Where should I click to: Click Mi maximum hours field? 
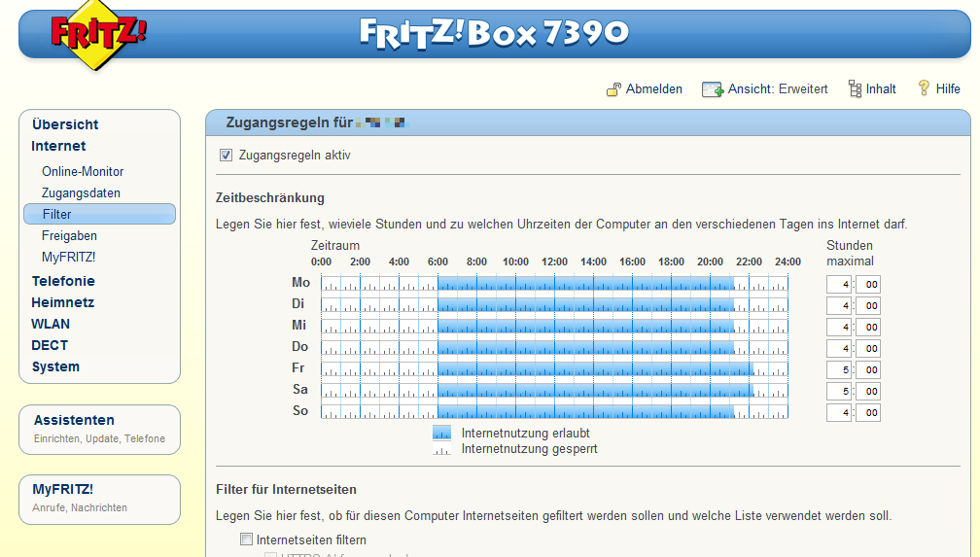pyautogui.click(x=839, y=327)
